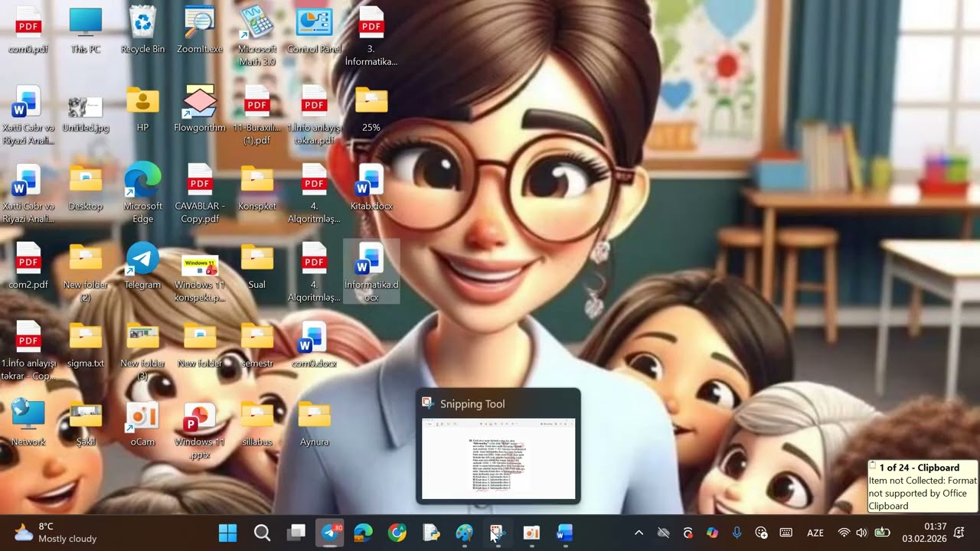Open touch keyboard tray icon
Viewport: 980px width, 551px height.
[x=786, y=533]
